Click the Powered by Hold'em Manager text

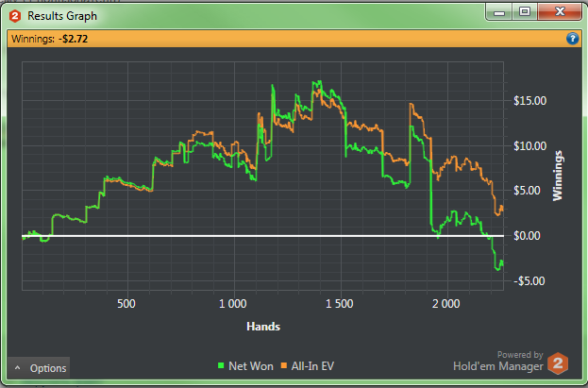tap(498, 361)
